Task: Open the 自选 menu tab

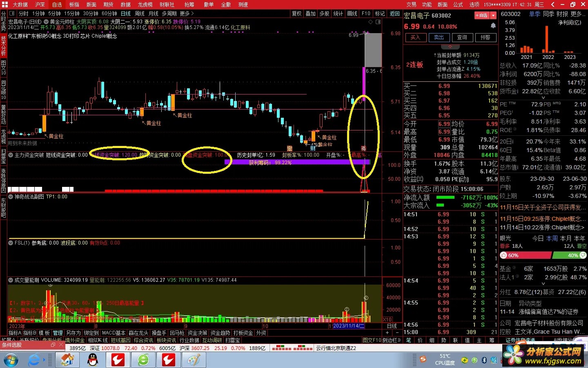Action: coord(57,4)
